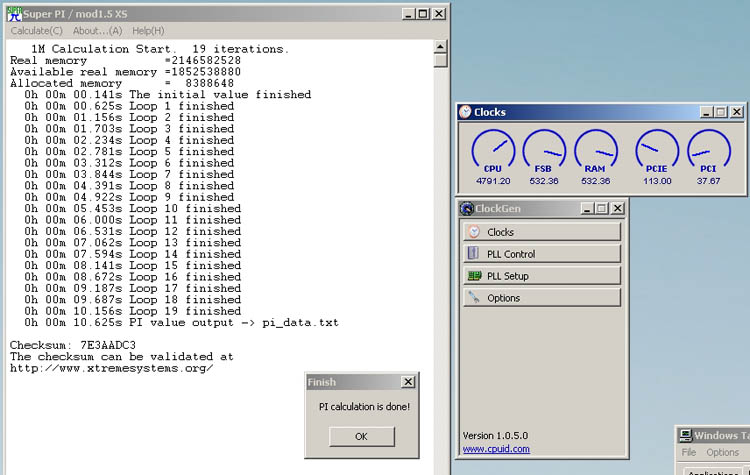The width and height of the screenshot is (750, 475).
Task: Open Options in ClockGen
Action: (541, 298)
